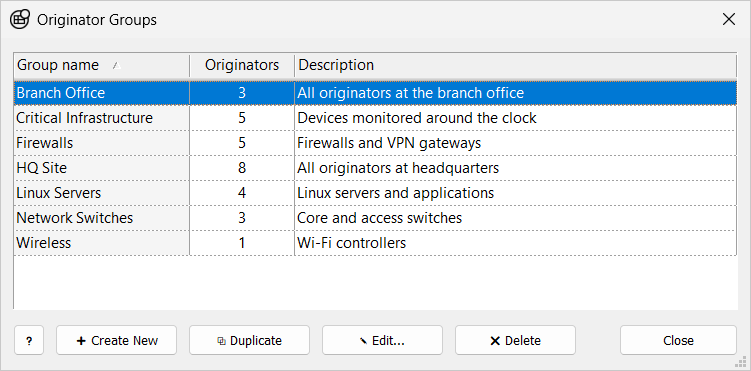Open help with the question mark button

coord(29,340)
